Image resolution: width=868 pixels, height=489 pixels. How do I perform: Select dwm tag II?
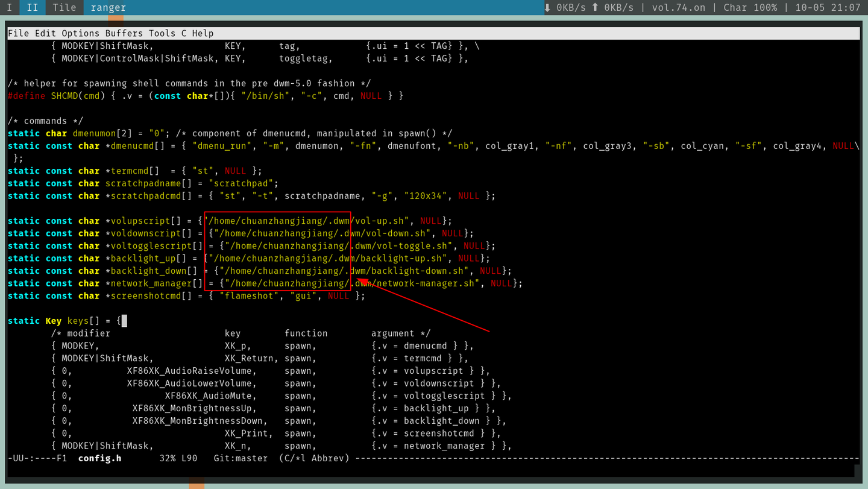32,8
